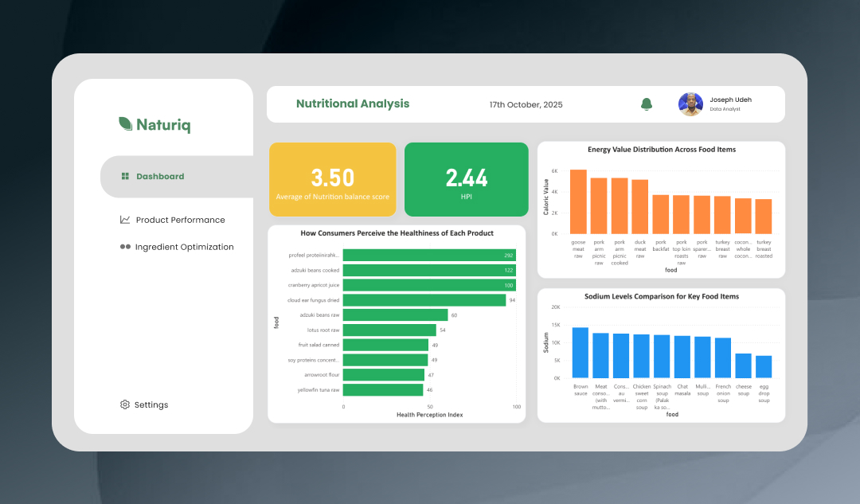Click the goose meat raw orange bar

point(578,201)
